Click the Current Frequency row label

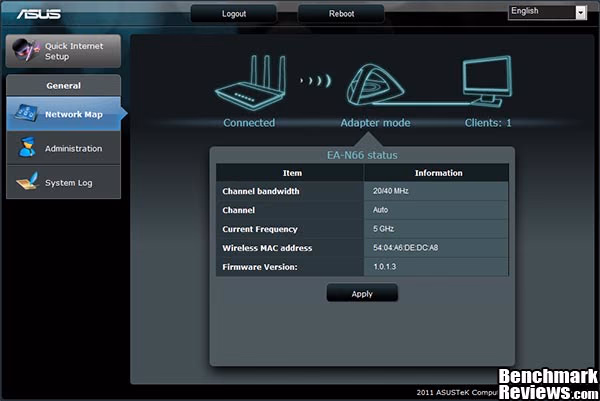[260, 229]
